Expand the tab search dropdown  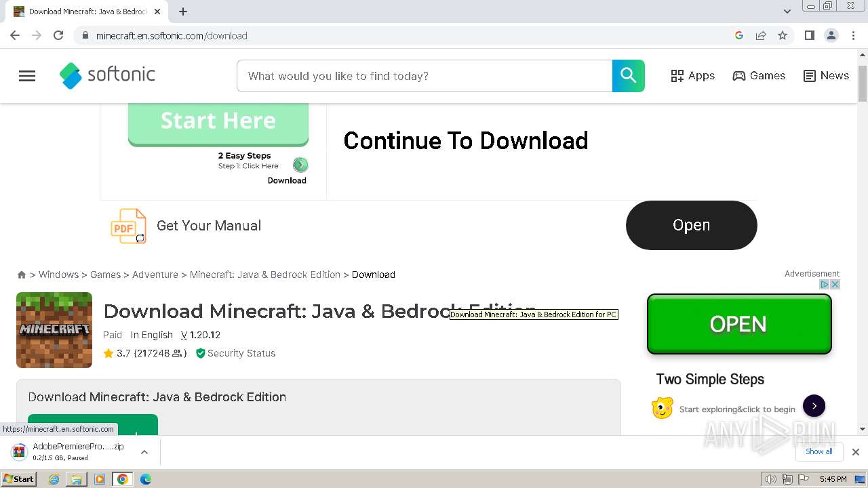787,12
